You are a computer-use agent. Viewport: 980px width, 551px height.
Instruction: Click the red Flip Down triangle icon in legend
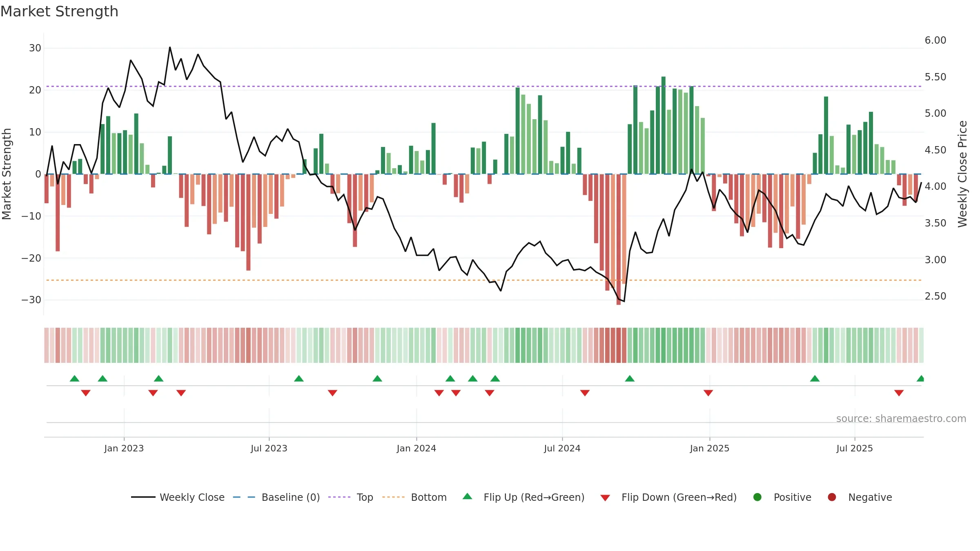[605, 498]
